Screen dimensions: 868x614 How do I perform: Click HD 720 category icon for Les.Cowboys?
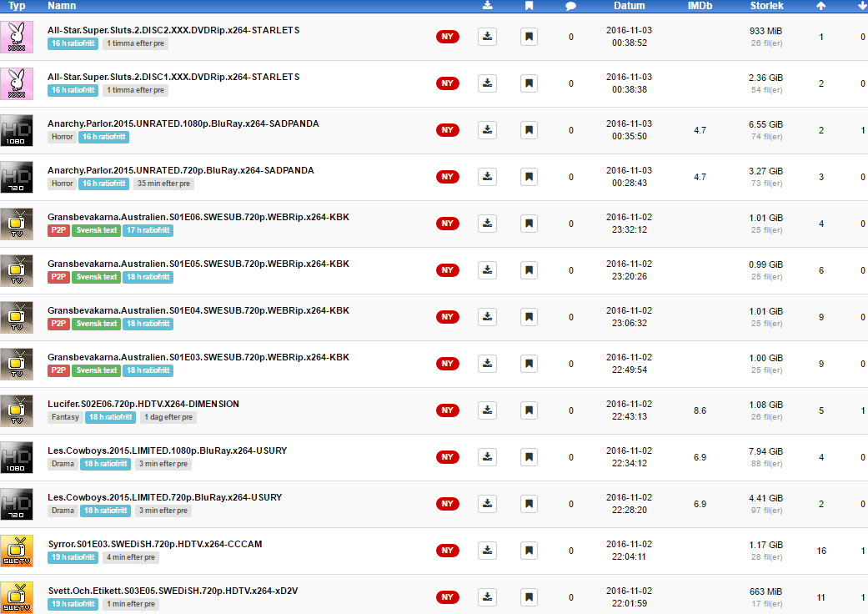(x=17, y=504)
